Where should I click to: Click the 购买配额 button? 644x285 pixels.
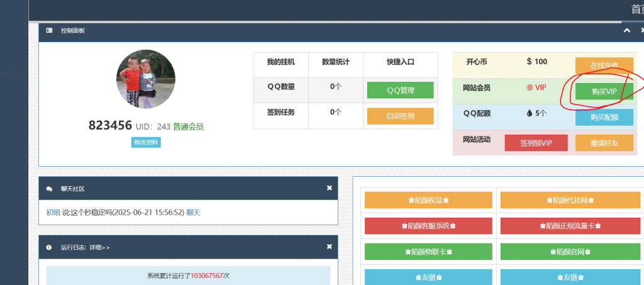coord(604,117)
